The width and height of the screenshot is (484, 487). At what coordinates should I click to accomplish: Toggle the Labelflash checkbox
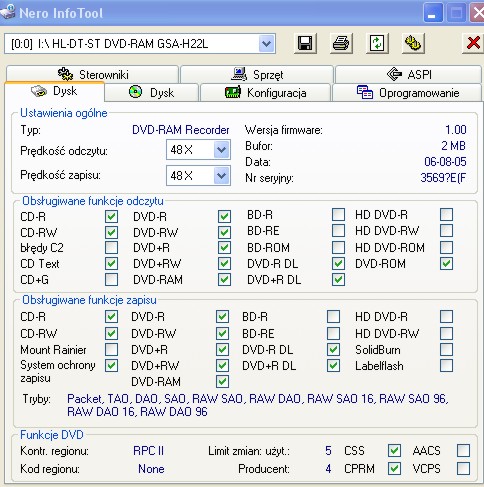(446, 366)
